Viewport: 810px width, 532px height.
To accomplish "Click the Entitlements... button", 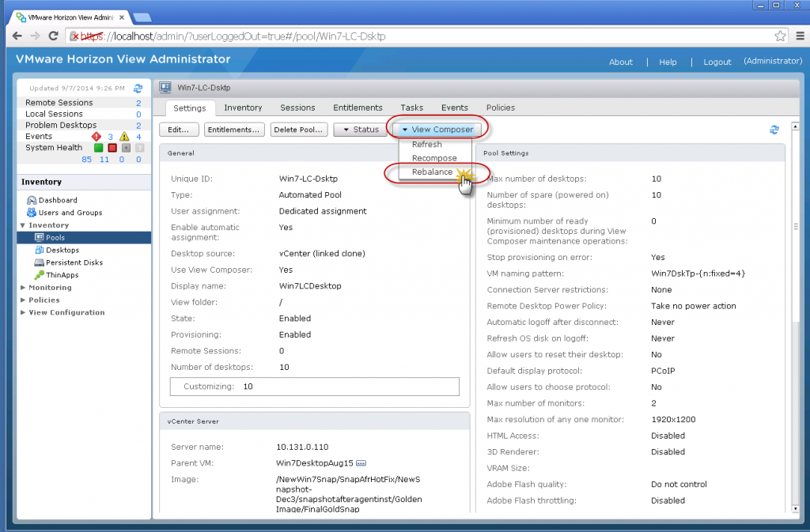I will click(x=234, y=130).
